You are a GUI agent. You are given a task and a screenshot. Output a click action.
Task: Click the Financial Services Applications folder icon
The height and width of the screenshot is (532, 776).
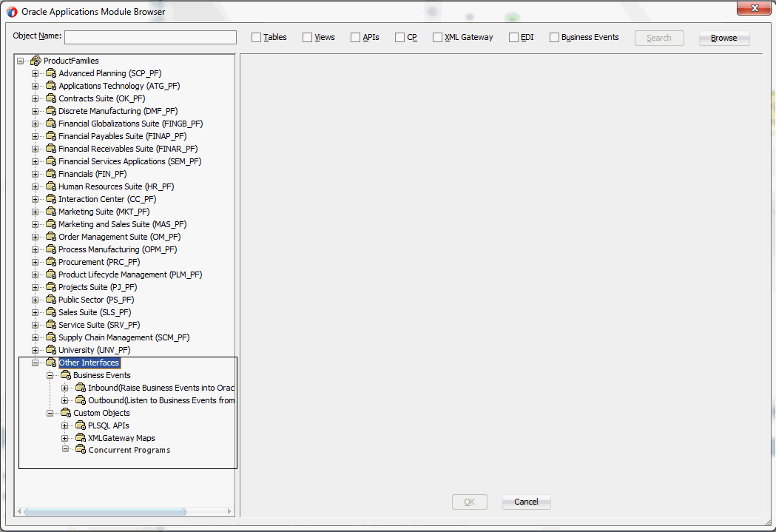(x=51, y=161)
